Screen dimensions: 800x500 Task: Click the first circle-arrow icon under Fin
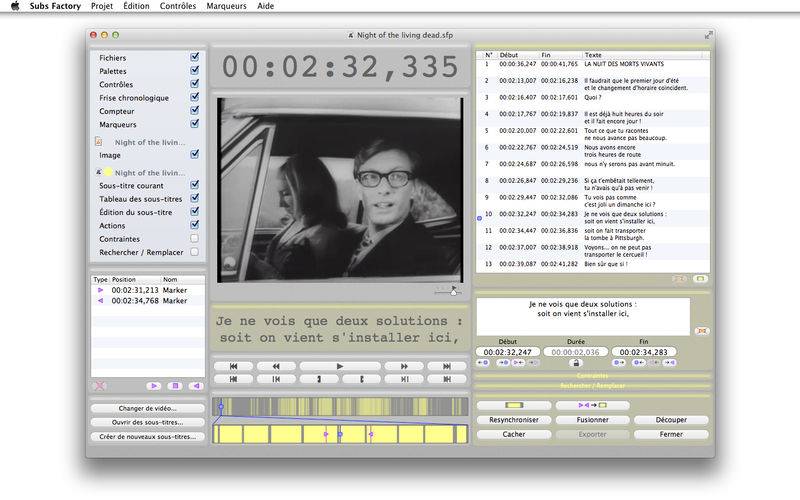pyautogui.click(x=619, y=363)
